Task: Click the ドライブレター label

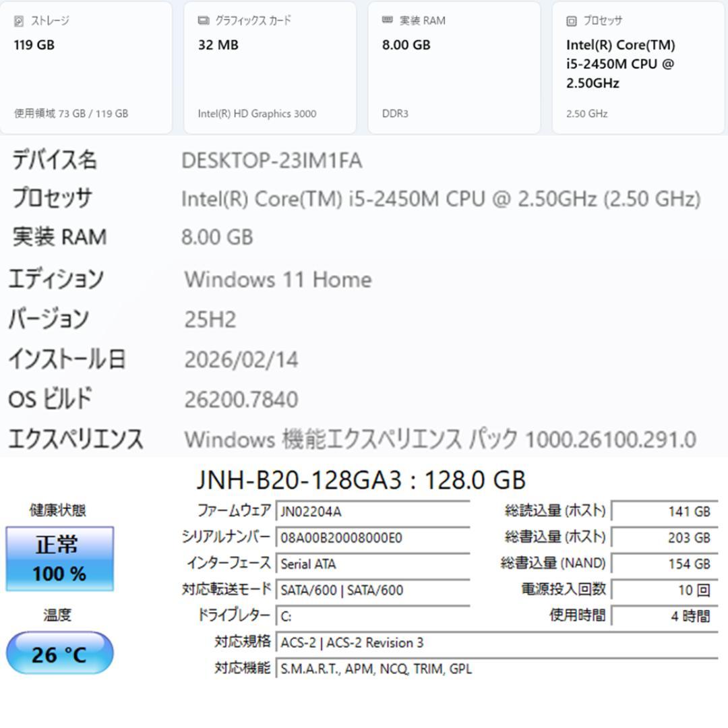Action: pos(234,615)
